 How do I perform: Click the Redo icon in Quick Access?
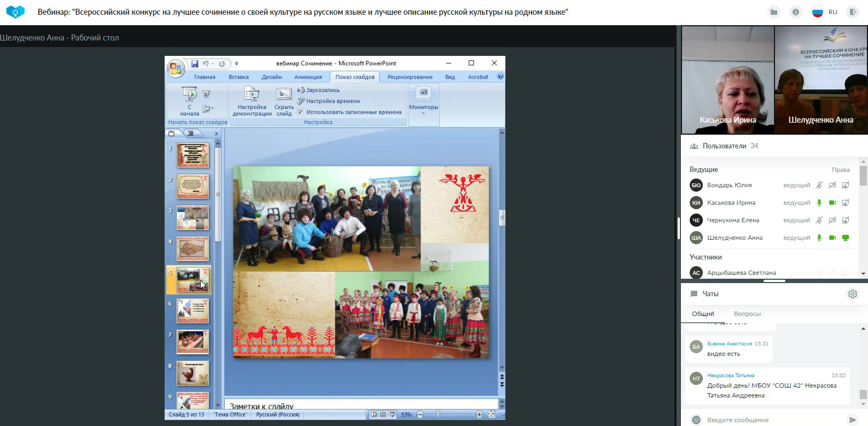pyautogui.click(x=222, y=64)
